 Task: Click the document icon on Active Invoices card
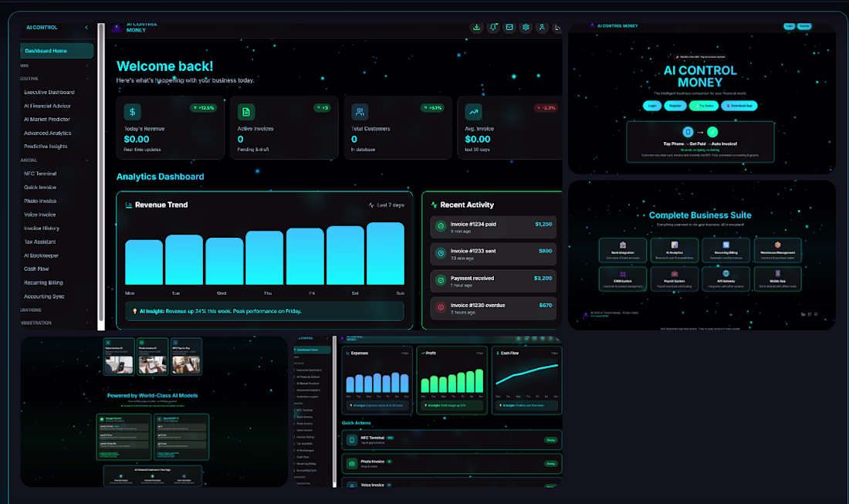click(245, 112)
